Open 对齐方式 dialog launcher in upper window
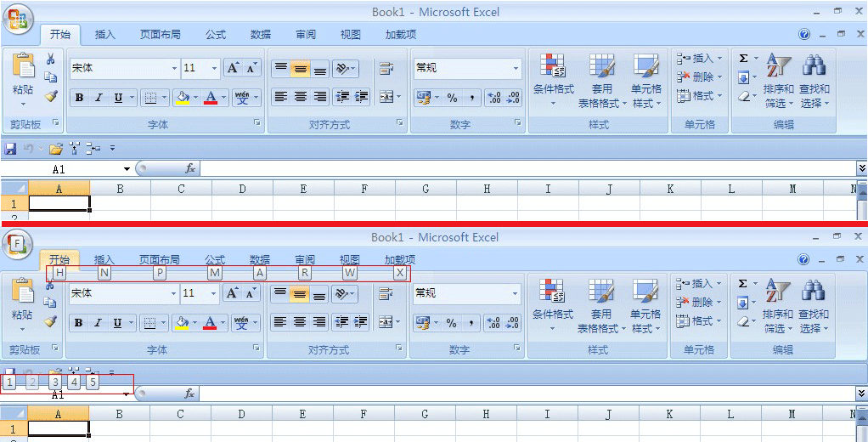This screenshot has height=442, width=868. (x=400, y=123)
